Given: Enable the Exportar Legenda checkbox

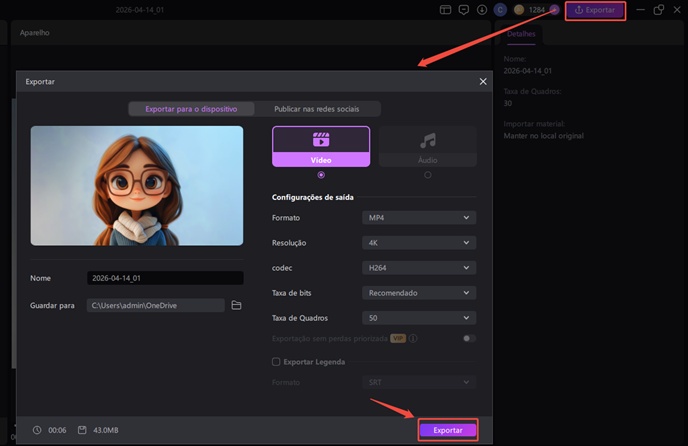Looking at the screenshot, I should tap(276, 361).
